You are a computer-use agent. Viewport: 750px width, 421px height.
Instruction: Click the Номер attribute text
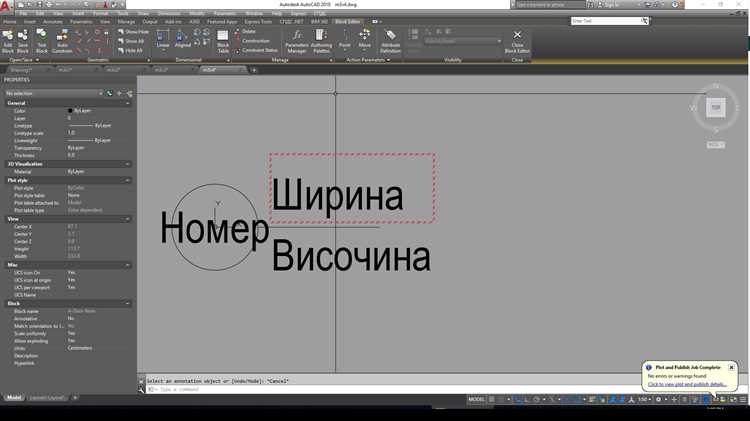[214, 229]
